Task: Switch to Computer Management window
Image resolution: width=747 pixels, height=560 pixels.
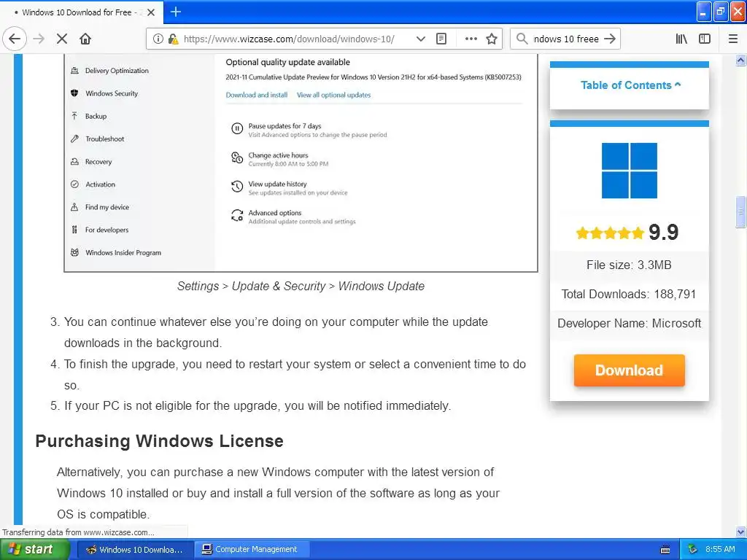Action: [252, 550]
